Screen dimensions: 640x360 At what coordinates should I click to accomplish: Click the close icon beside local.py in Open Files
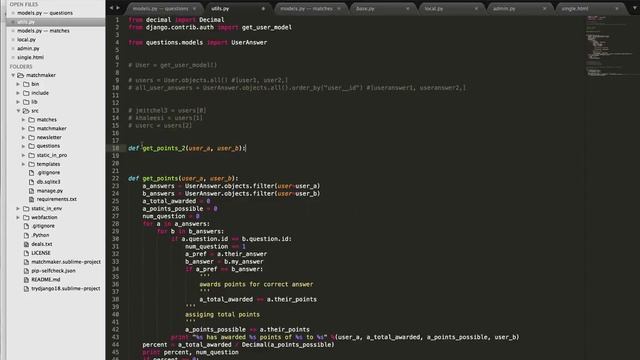[x=13, y=40]
